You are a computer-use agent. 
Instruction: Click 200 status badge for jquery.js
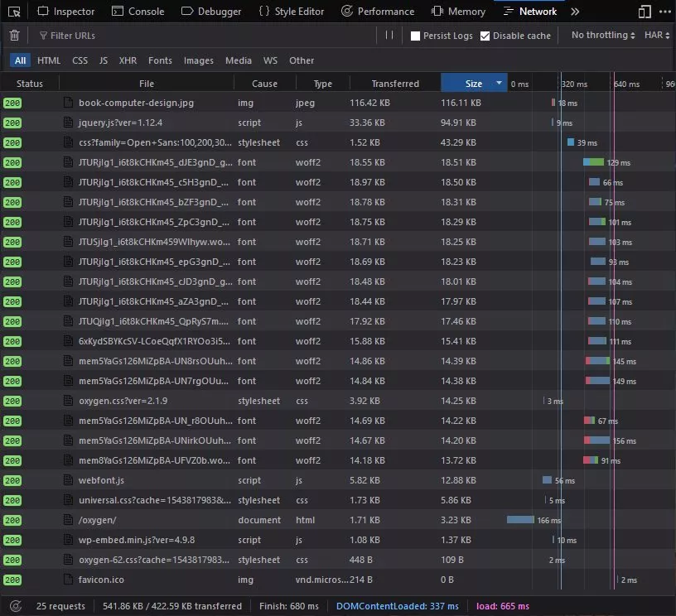point(12,123)
